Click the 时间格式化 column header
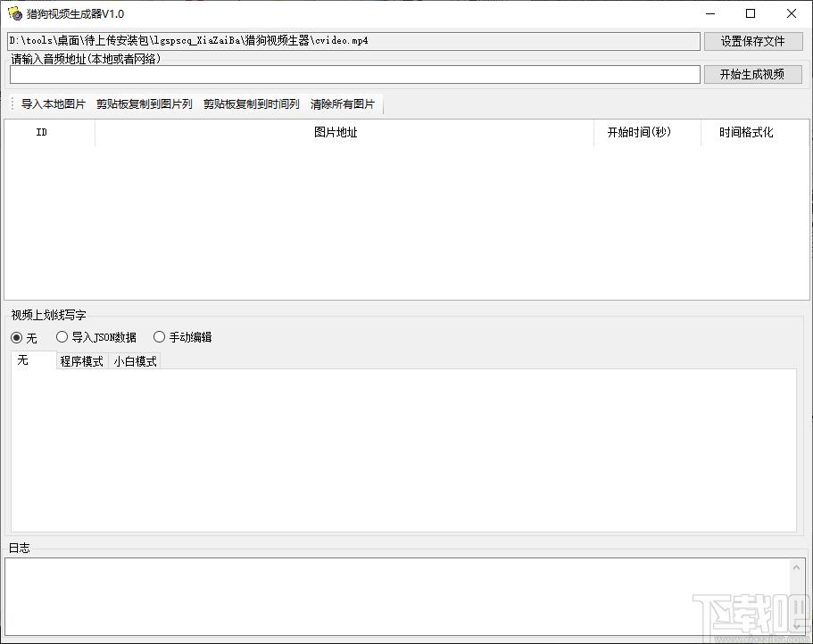The image size is (813, 644). 754,133
